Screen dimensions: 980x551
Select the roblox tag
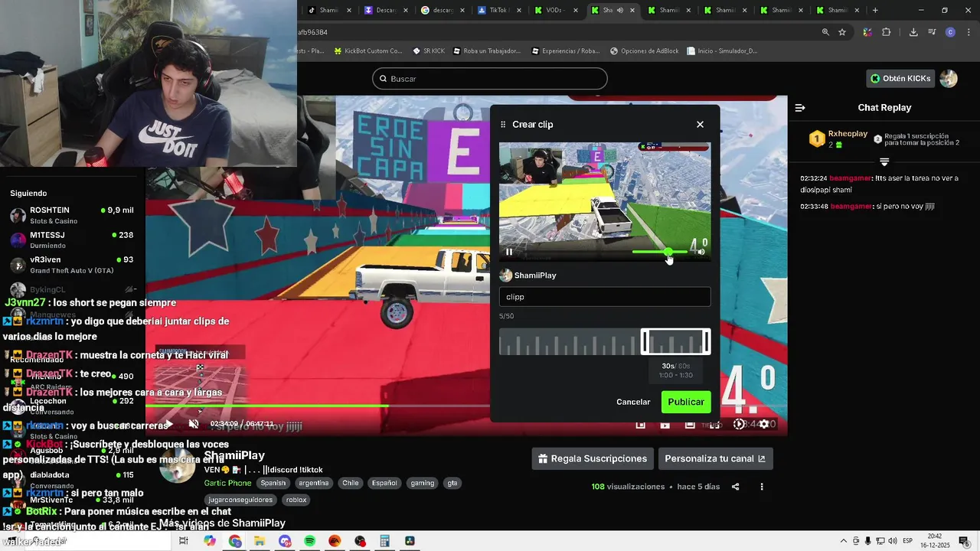pos(296,500)
